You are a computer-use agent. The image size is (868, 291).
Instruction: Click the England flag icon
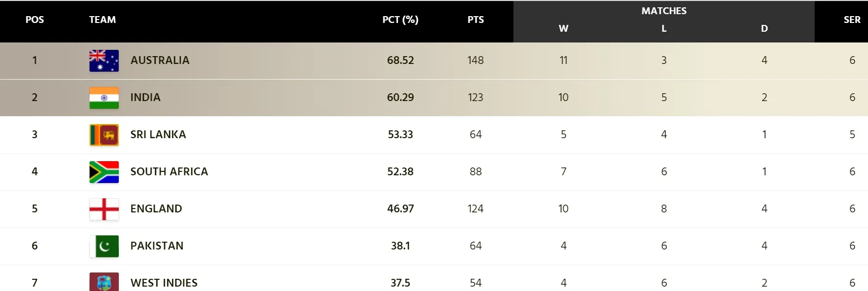coord(104,209)
